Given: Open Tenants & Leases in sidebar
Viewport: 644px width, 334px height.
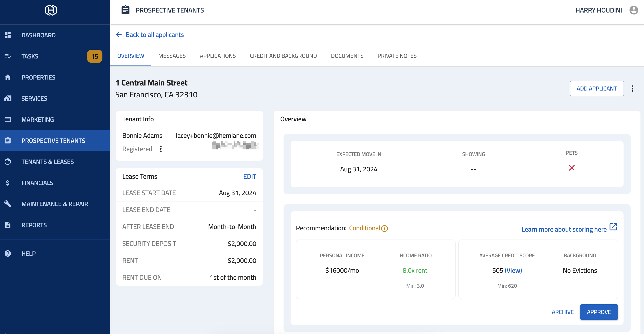Looking at the screenshot, I should 55,162.
